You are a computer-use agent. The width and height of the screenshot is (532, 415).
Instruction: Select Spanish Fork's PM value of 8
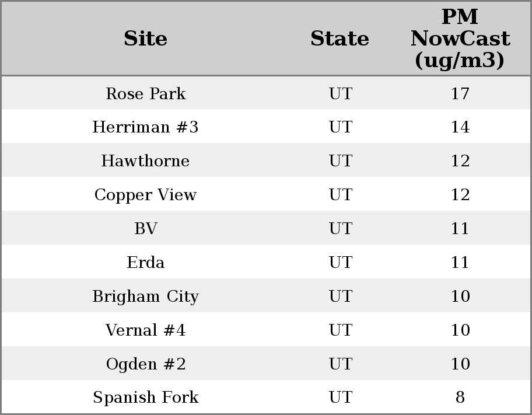pyautogui.click(x=460, y=397)
